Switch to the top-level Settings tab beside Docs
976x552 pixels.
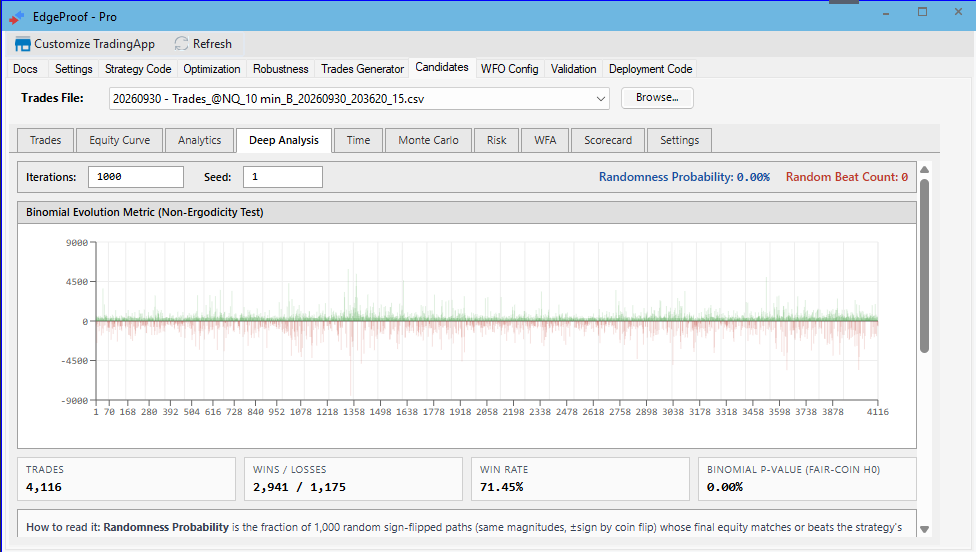(73, 69)
